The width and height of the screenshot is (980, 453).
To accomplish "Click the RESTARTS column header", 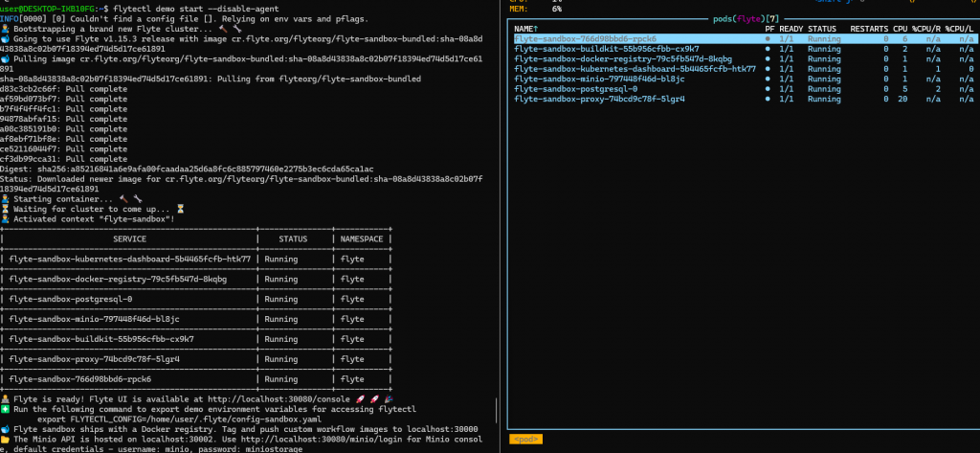I will (x=869, y=29).
